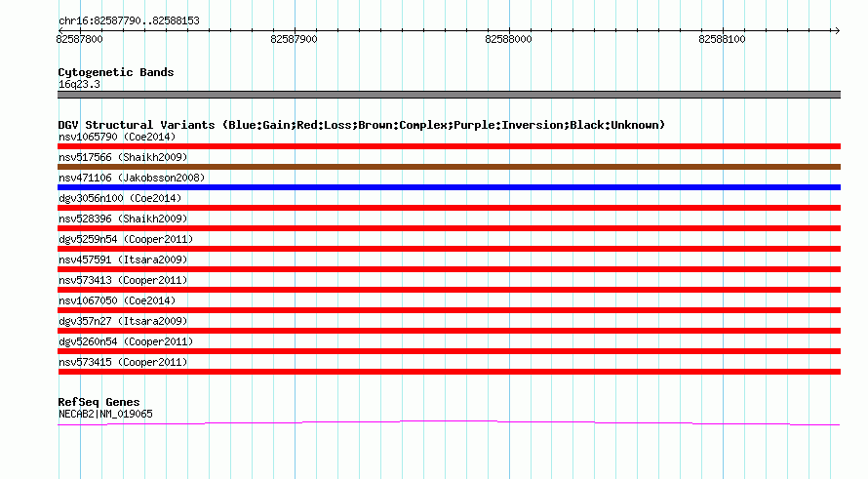Click the blue gain bar under nsv471106
This screenshot has height=479, width=868.
449,187
